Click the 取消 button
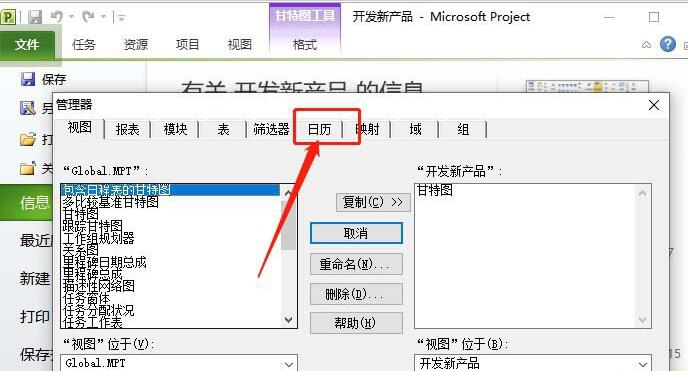 tap(356, 233)
